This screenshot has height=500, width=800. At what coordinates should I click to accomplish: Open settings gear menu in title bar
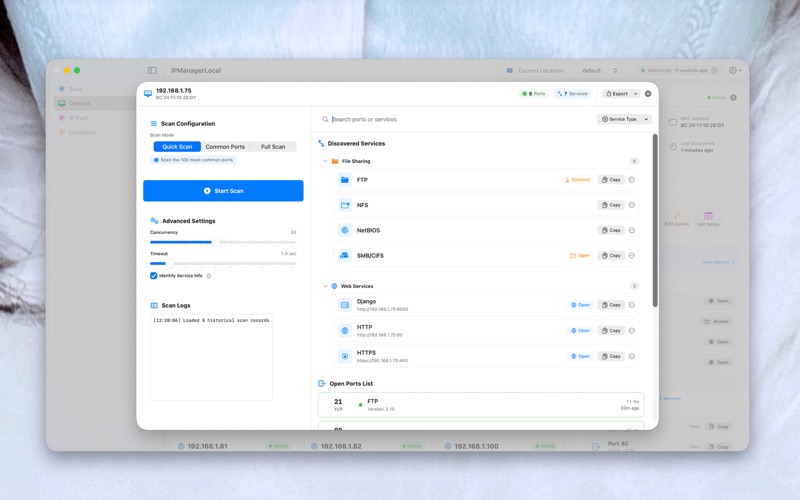pos(735,70)
